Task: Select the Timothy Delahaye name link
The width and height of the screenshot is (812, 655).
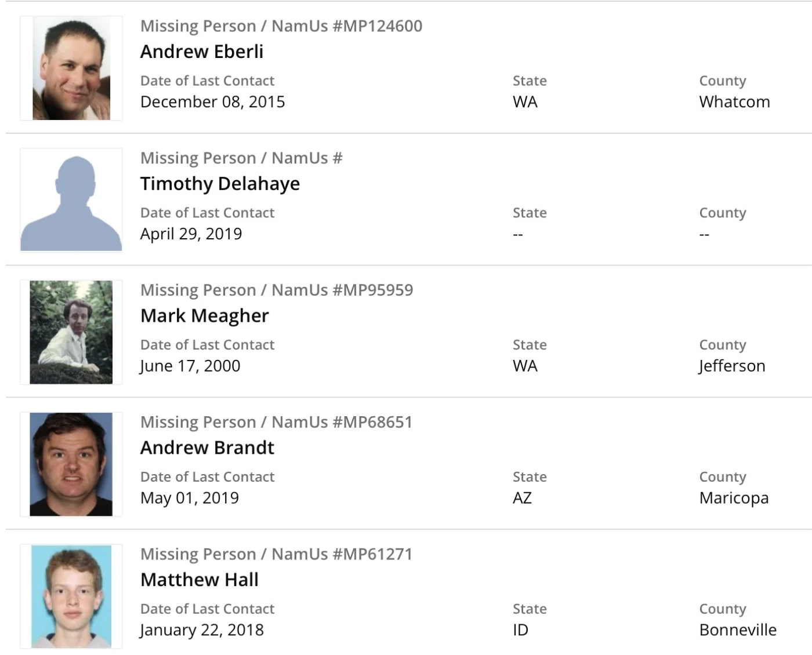Action: click(x=220, y=184)
